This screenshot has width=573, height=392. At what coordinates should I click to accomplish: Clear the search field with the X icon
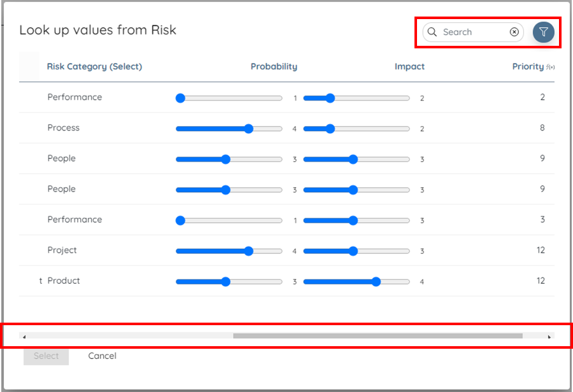tap(514, 32)
